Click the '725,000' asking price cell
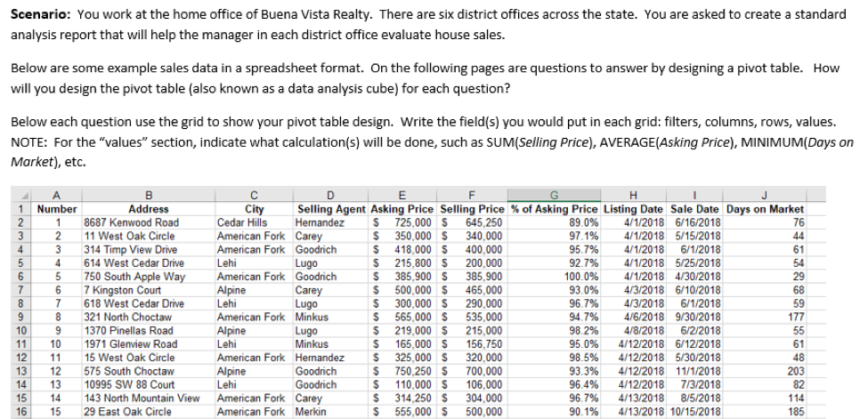The image size is (868, 419). pos(402,222)
